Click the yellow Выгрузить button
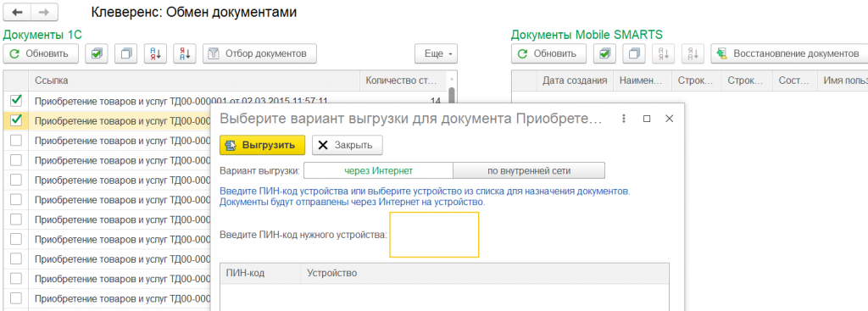 pyautogui.click(x=263, y=145)
